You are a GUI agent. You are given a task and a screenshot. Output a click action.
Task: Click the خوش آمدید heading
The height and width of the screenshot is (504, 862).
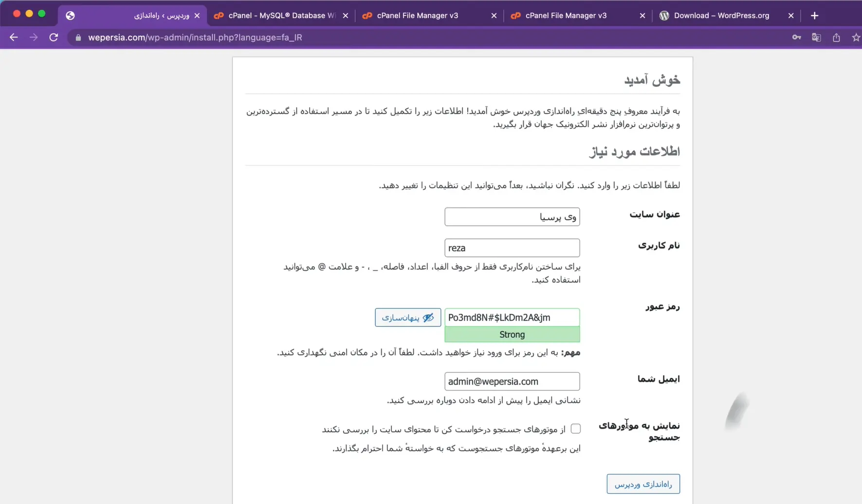(652, 80)
